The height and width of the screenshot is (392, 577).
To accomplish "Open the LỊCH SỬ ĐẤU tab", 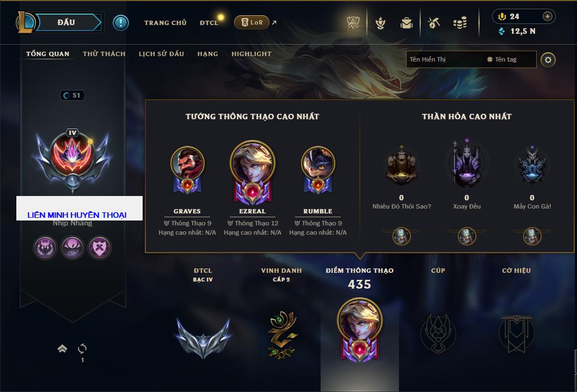I will point(161,54).
